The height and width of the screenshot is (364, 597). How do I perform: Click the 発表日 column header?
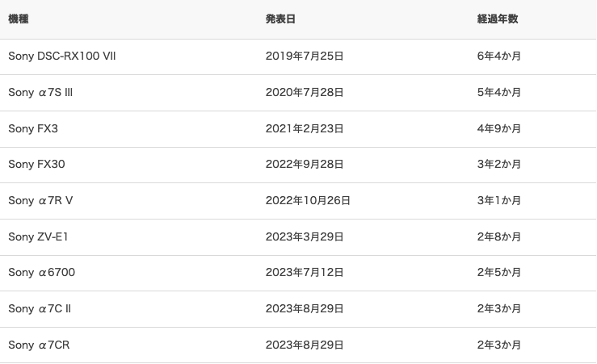click(280, 19)
